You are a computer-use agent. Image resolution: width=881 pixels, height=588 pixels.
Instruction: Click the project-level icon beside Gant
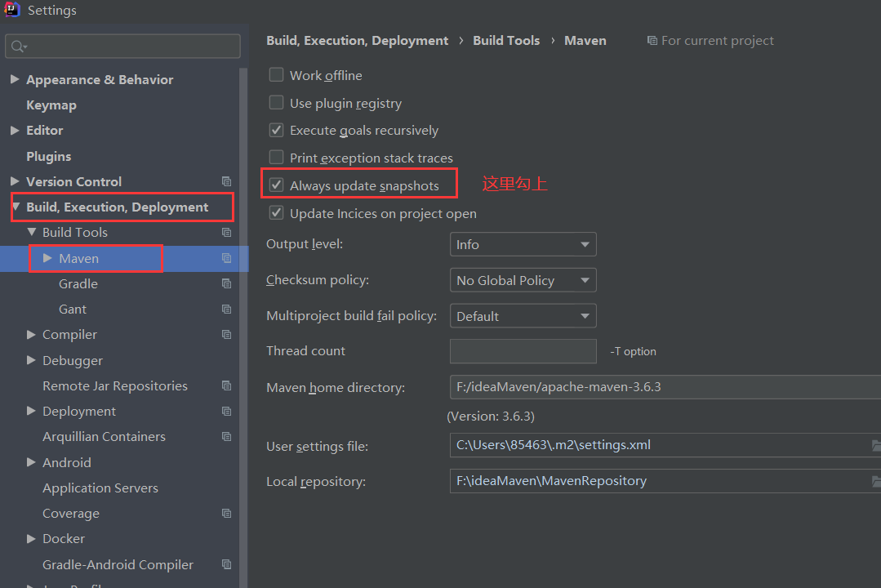coord(226,310)
